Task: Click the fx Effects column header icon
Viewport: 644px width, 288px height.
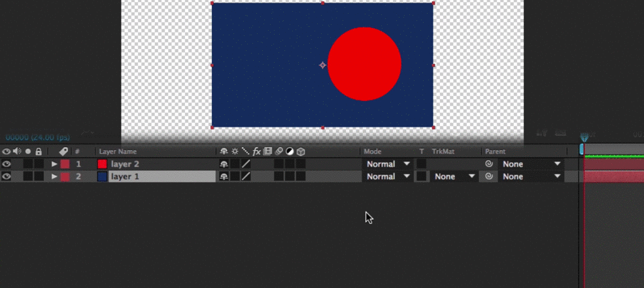Action: click(x=257, y=152)
